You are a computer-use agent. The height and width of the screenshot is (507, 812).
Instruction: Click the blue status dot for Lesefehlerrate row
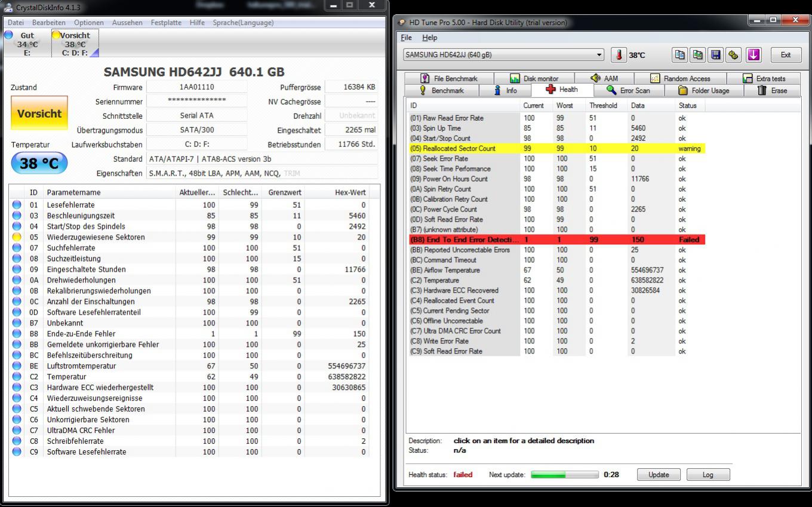(17, 205)
